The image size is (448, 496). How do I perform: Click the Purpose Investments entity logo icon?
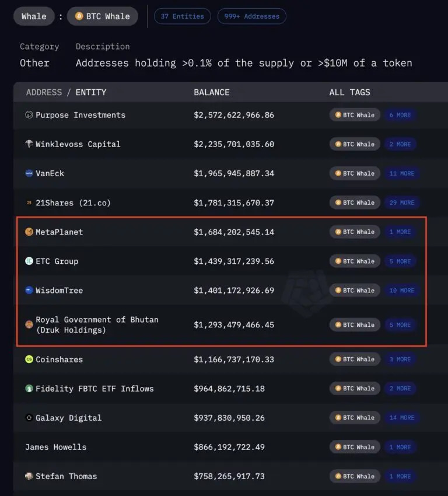pos(29,115)
